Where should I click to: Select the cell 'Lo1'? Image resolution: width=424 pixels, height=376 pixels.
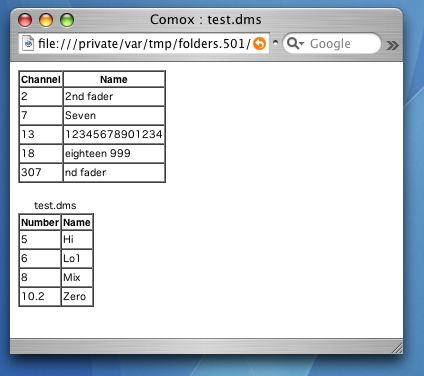coord(77,258)
